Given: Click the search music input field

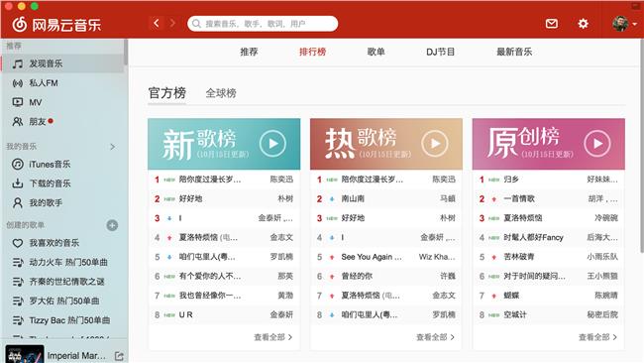Looking at the screenshot, I should 263,24.
